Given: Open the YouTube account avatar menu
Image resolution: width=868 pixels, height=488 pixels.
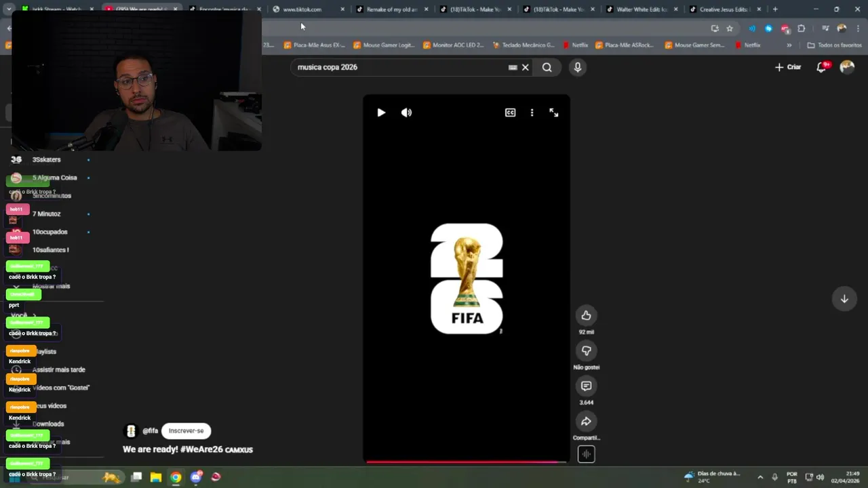Looking at the screenshot, I should [847, 67].
